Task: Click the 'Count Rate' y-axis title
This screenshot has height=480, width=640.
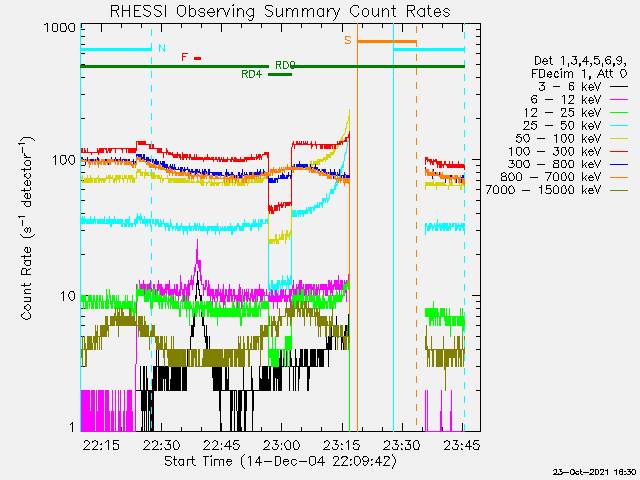Action: 27,228
